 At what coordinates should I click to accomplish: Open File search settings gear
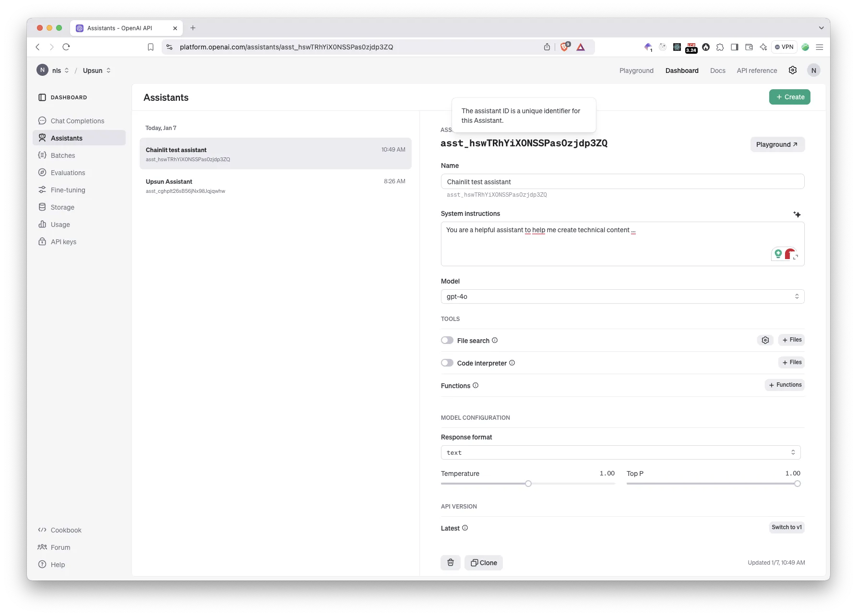pos(765,340)
